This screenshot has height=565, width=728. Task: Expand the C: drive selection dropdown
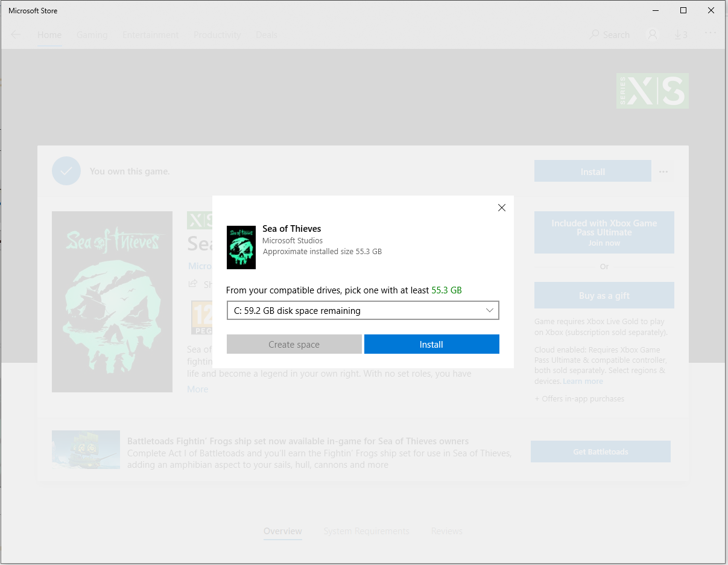pos(362,310)
